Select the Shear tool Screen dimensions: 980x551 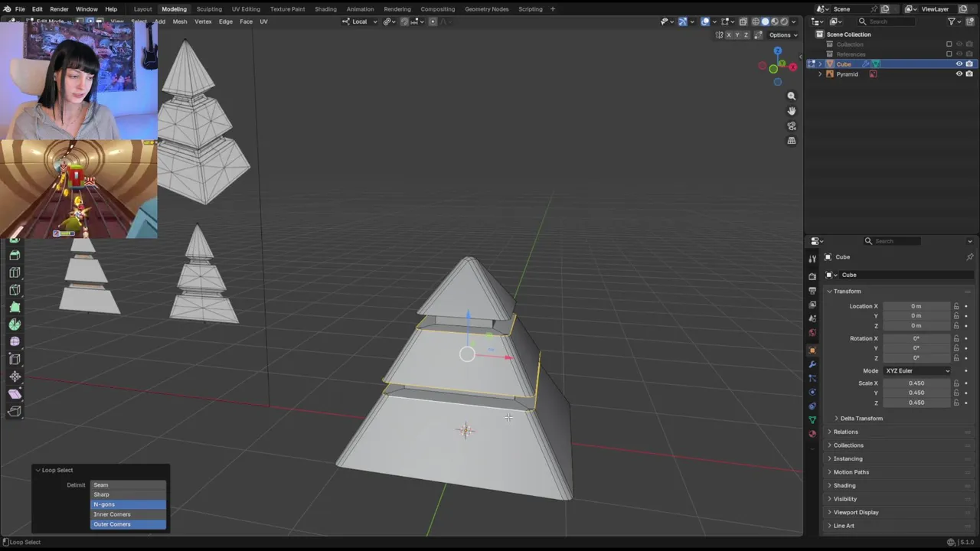[15, 393]
